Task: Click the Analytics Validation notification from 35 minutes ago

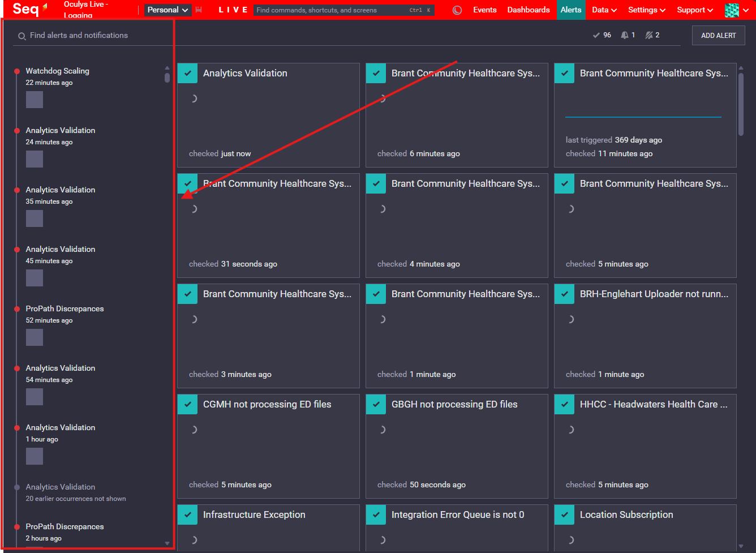Action: 60,190
